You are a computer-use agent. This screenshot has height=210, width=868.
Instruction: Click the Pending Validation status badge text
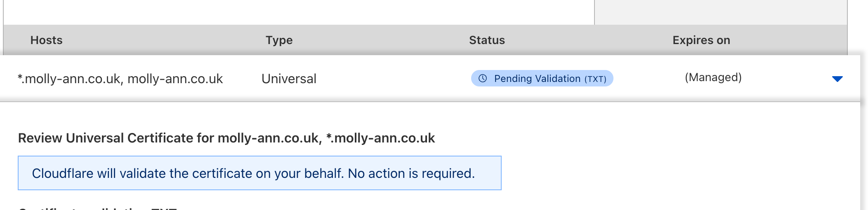[537, 79]
